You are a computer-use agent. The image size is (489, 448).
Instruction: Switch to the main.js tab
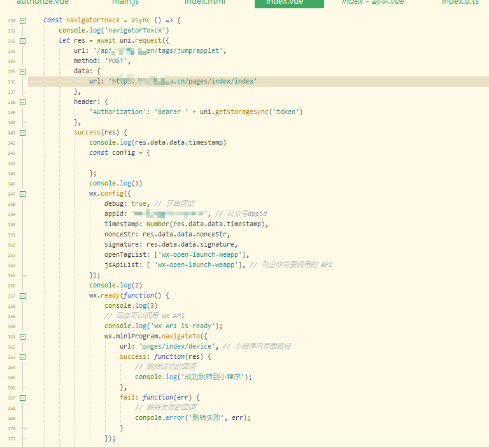coord(125,3)
